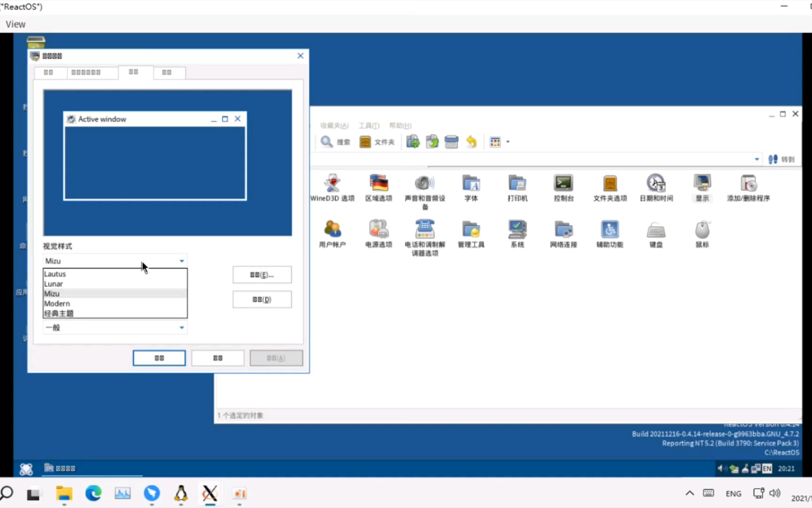
Task: Click the Copy To toolbar icon
Action: tap(432, 142)
